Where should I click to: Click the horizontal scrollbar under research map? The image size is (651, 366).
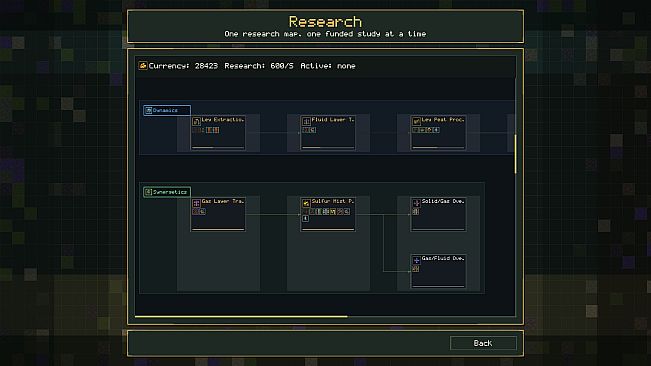click(241, 317)
